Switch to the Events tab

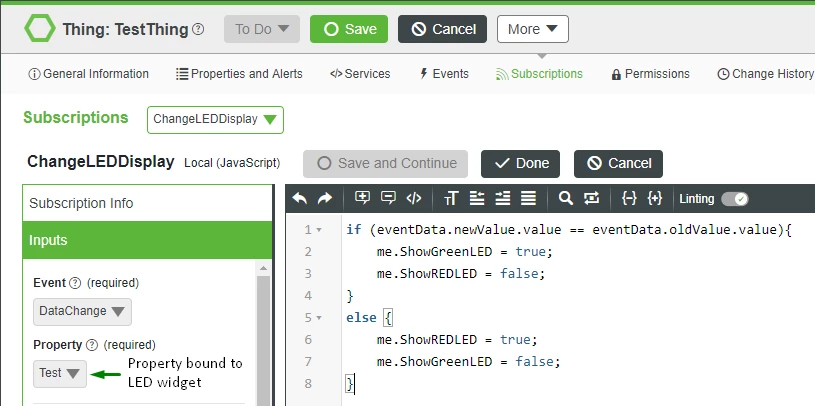(x=444, y=74)
